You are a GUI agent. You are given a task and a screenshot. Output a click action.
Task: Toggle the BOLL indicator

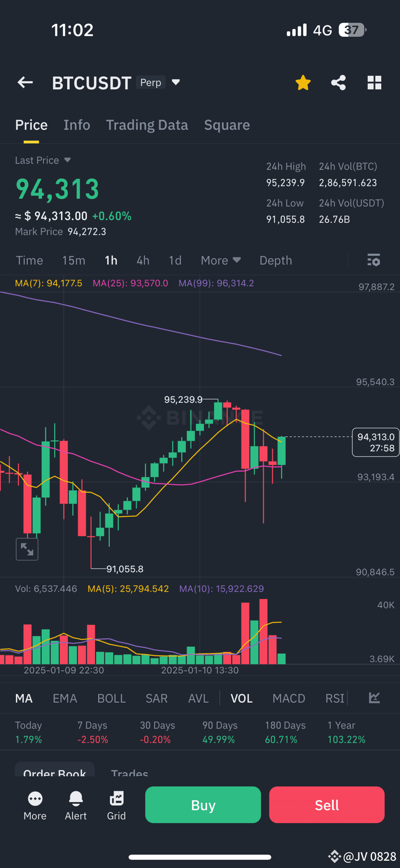pyautogui.click(x=111, y=698)
